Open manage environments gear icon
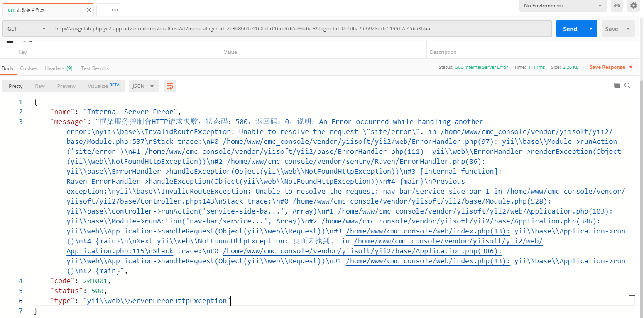Viewport: 644px width, 318px height. pyautogui.click(x=634, y=5)
